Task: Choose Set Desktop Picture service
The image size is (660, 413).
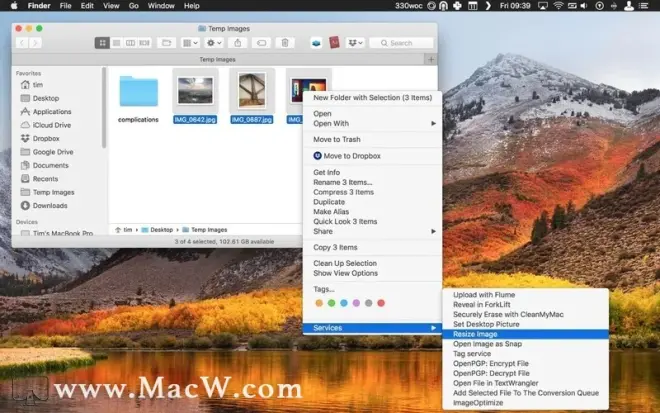Action: point(525,324)
